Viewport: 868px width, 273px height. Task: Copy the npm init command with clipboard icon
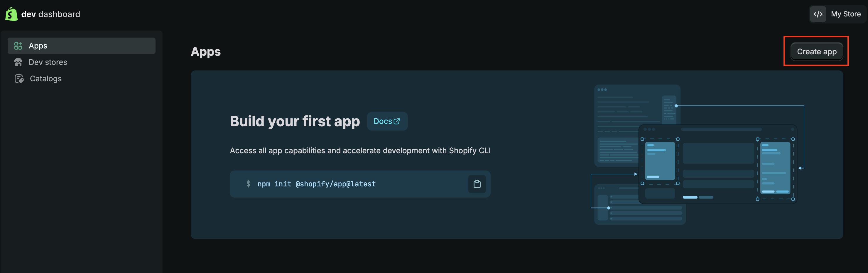pyautogui.click(x=477, y=184)
